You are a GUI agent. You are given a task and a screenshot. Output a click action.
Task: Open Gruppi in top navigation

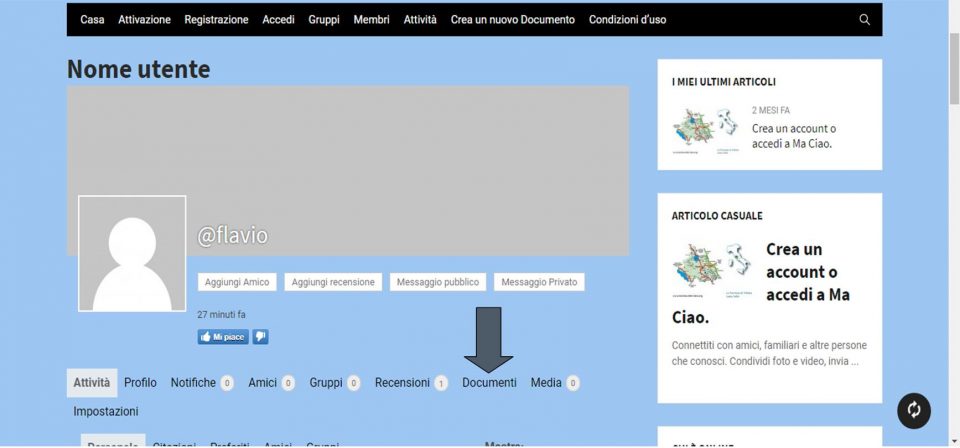(x=324, y=20)
